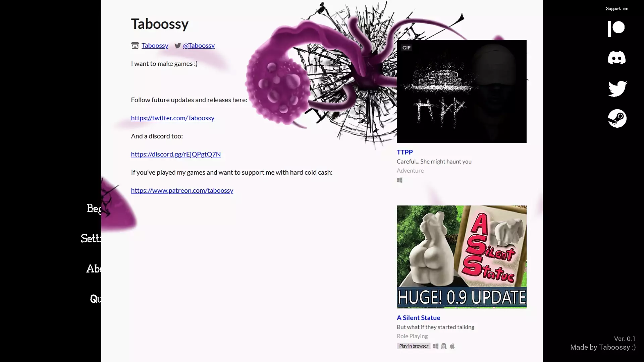Viewport: 644px width, 362px height.
Task: Follow the twitter.com/Taboossy URL link
Action: tap(172, 118)
